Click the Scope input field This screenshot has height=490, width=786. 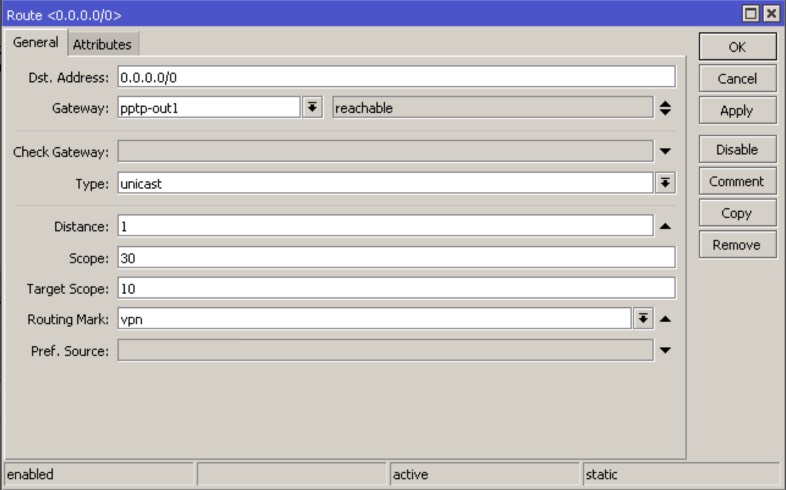coord(395,257)
